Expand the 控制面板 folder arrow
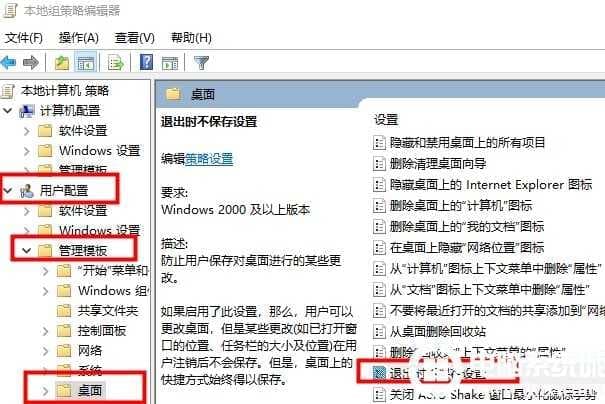Screen dimensions: 605x404 tap(46, 331)
